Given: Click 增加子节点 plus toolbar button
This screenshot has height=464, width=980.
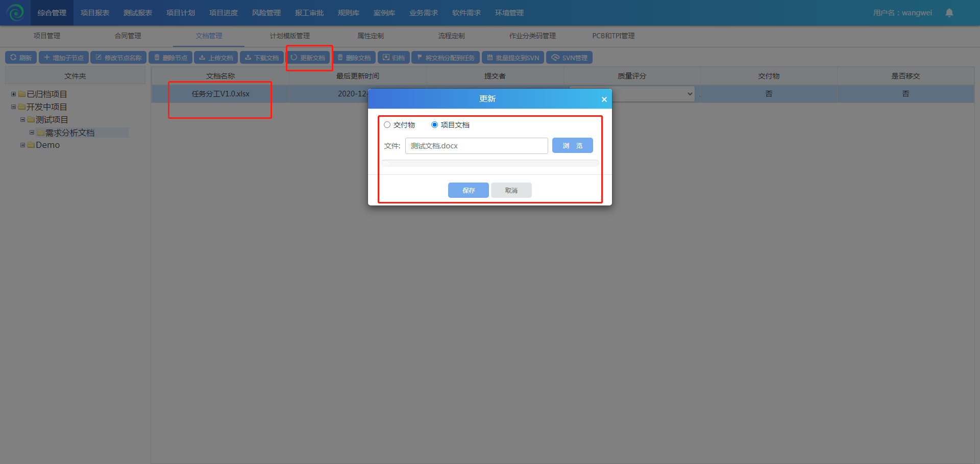Looking at the screenshot, I should pos(64,58).
